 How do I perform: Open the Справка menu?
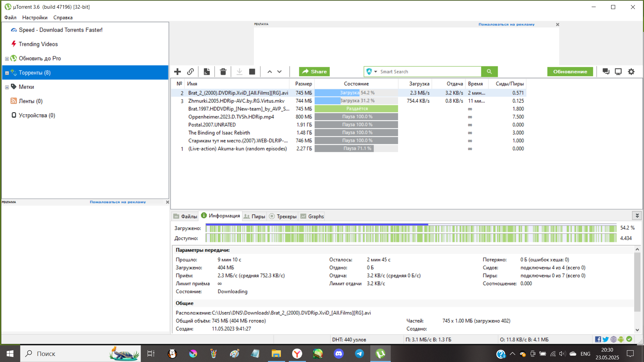[63, 17]
